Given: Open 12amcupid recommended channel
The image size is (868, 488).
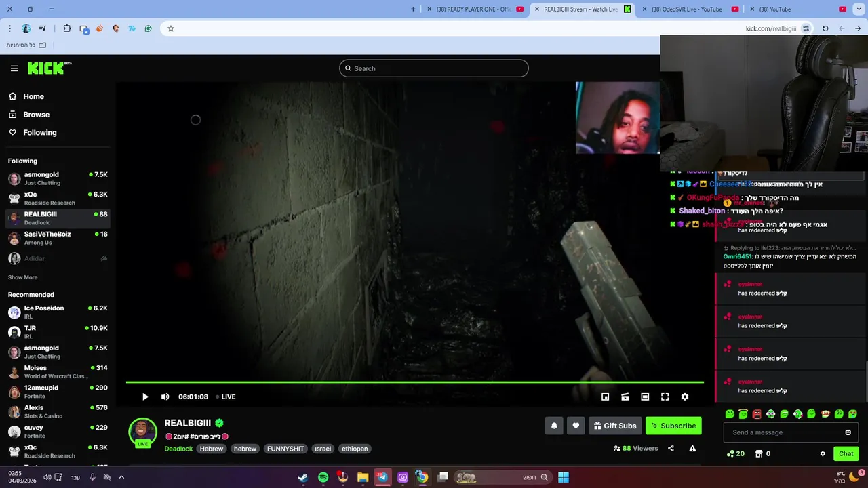Looking at the screenshot, I should pyautogui.click(x=58, y=392).
